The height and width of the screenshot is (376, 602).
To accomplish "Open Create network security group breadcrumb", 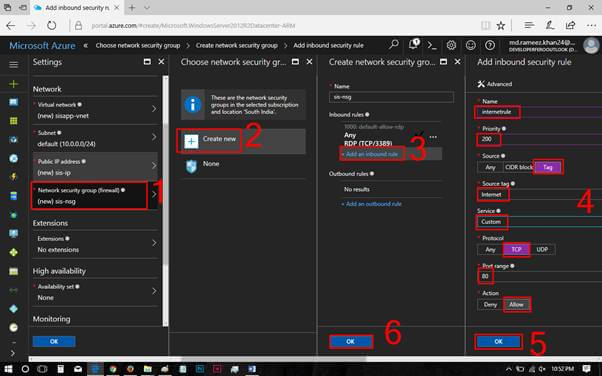I will pyautogui.click(x=236, y=45).
